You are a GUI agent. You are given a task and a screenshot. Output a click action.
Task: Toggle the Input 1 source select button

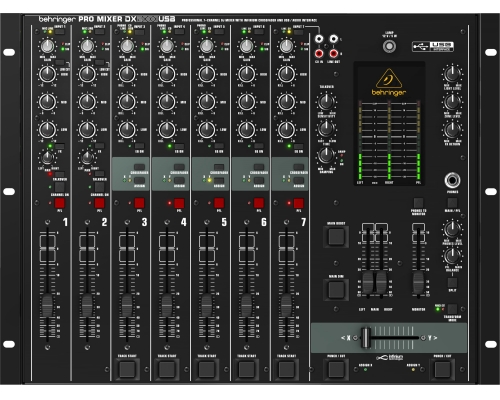60,32
